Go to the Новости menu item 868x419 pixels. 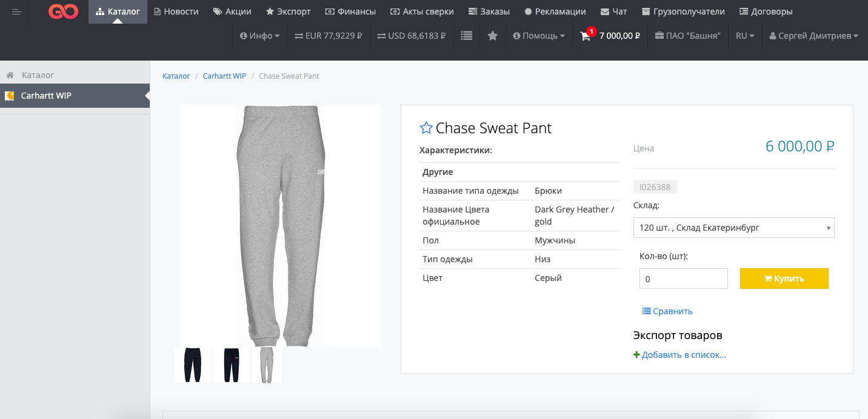coord(176,12)
